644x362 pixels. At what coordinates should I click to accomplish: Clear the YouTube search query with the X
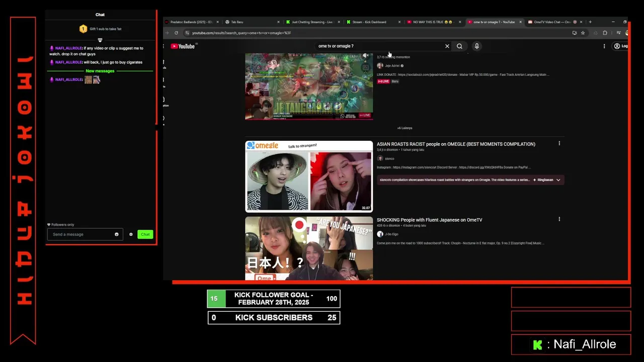(447, 46)
